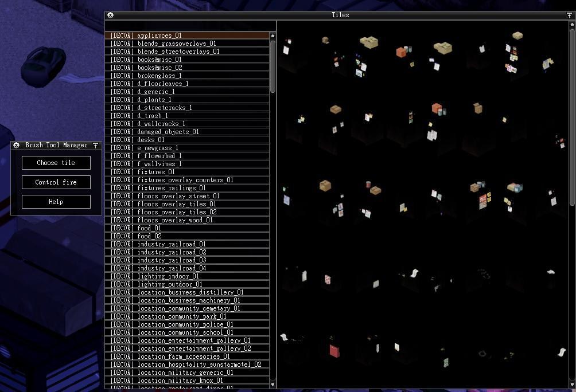
Task: Close the Tiles window
Action: click(110, 15)
